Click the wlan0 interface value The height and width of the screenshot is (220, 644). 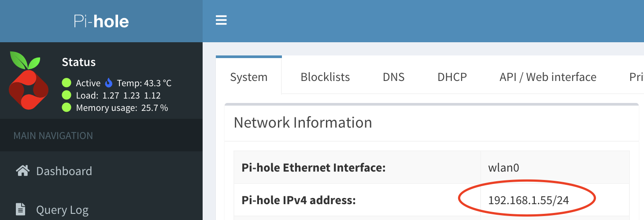[503, 168]
